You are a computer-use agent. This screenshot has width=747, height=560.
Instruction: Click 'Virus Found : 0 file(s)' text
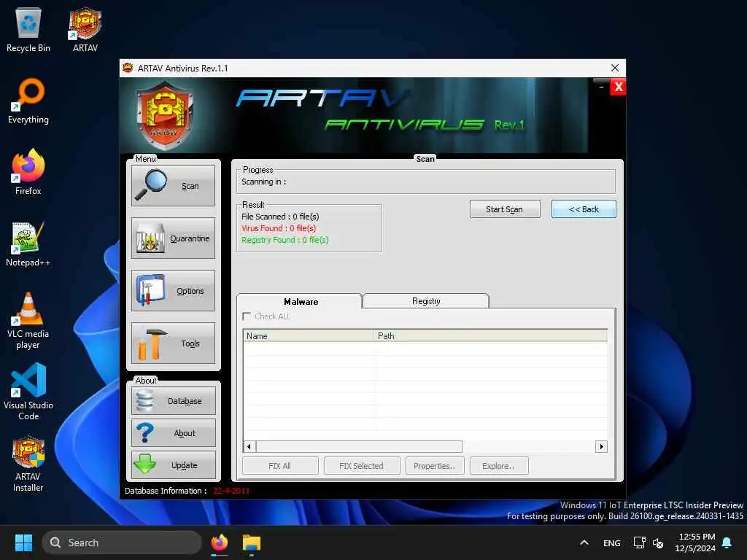(279, 228)
